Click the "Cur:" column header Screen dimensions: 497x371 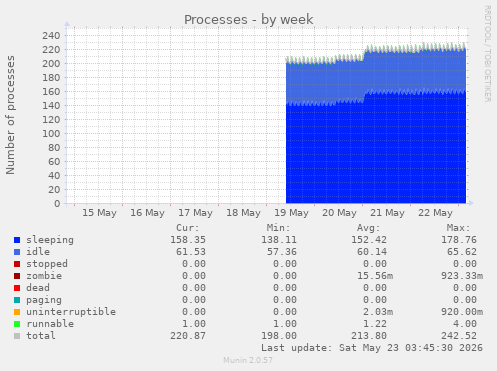click(x=188, y=228)
